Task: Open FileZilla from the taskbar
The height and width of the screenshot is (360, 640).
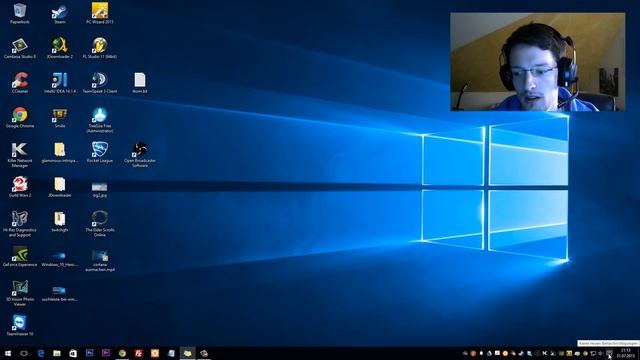Action: 138,353
